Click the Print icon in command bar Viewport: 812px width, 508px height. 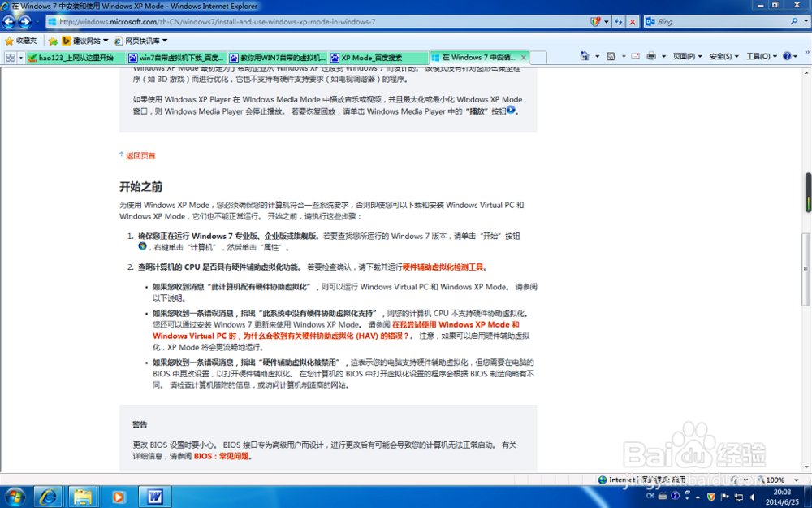tap(651, 56)
